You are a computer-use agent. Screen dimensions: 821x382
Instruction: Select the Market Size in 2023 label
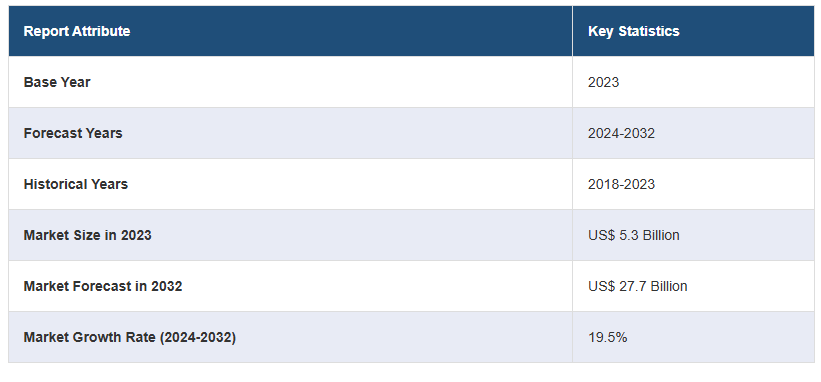(87, 235)
